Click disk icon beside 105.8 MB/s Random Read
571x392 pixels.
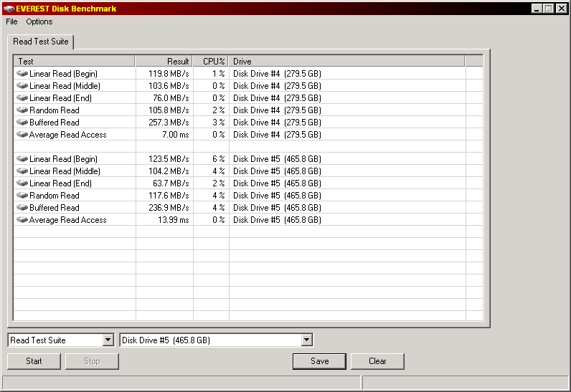pos(22,110)
